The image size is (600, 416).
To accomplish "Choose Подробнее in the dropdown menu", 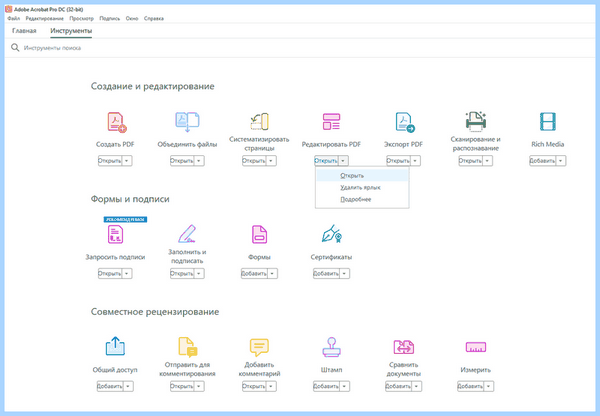I will point(362,199).
